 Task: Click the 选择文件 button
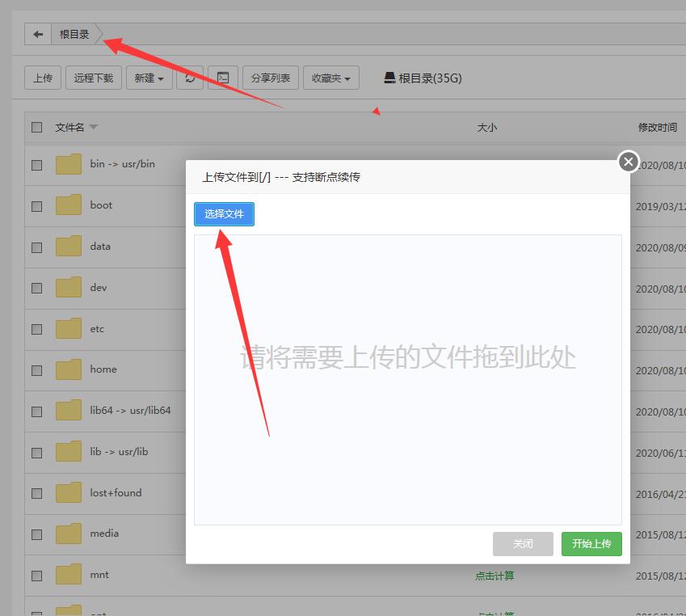[224, 214]
